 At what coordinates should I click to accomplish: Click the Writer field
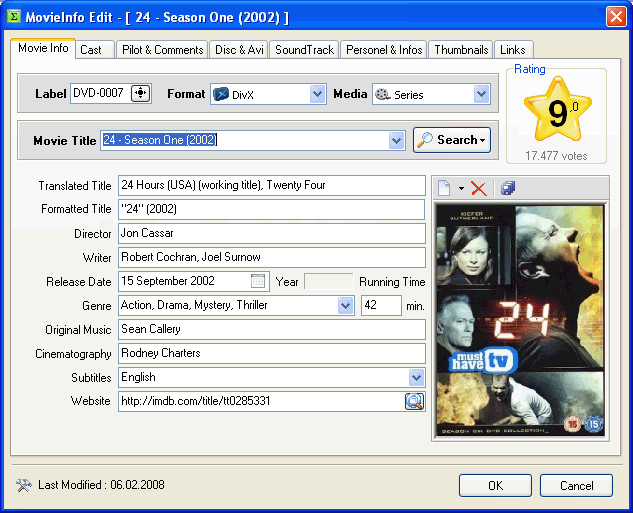point(272,257)
